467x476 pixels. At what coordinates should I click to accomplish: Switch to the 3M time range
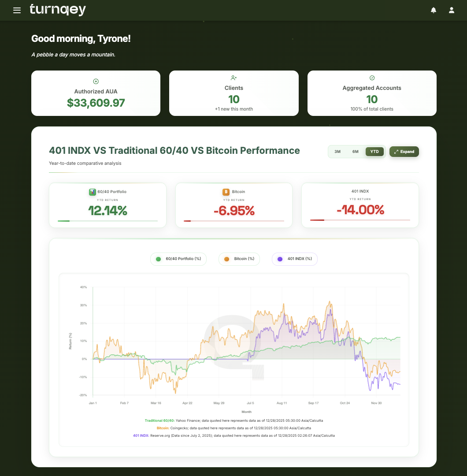(337, 152)
